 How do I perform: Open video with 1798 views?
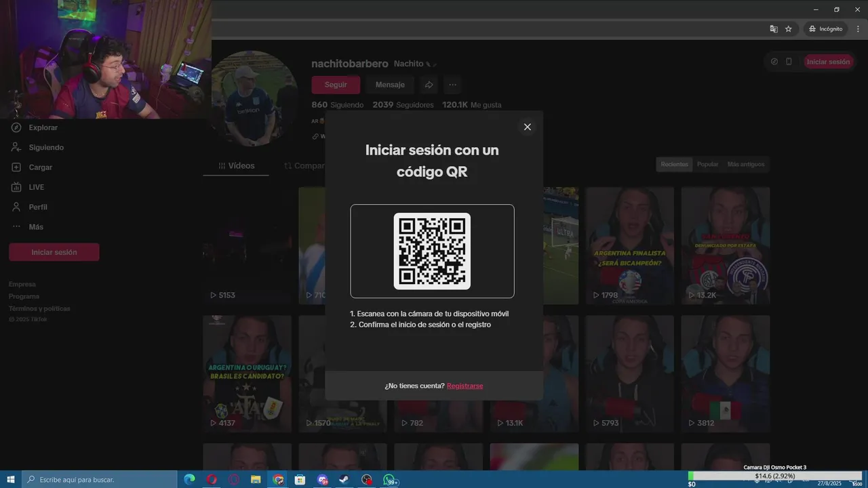pos(630,246)
